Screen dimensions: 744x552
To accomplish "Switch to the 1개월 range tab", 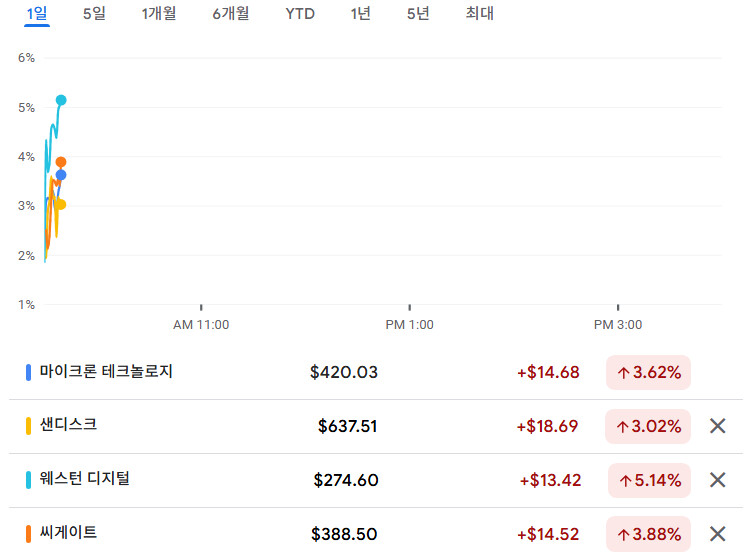I will [x=159, y=14].
